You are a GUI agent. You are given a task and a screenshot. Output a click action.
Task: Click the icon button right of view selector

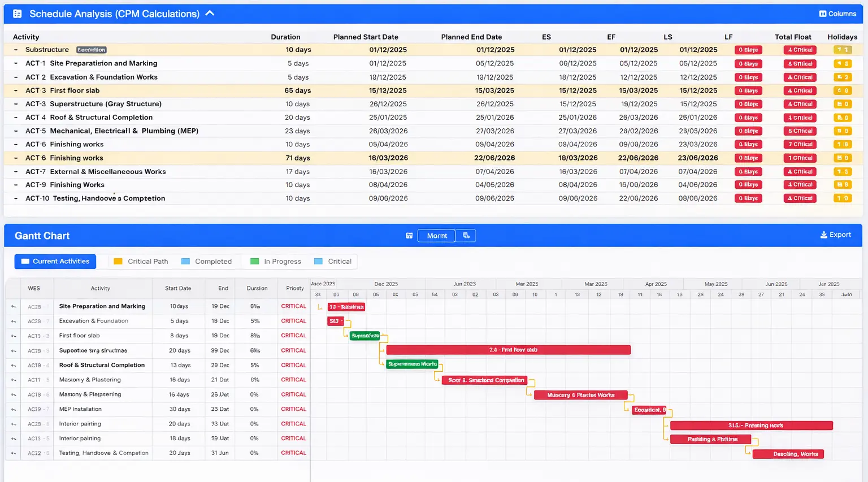(x=466, y=236)
